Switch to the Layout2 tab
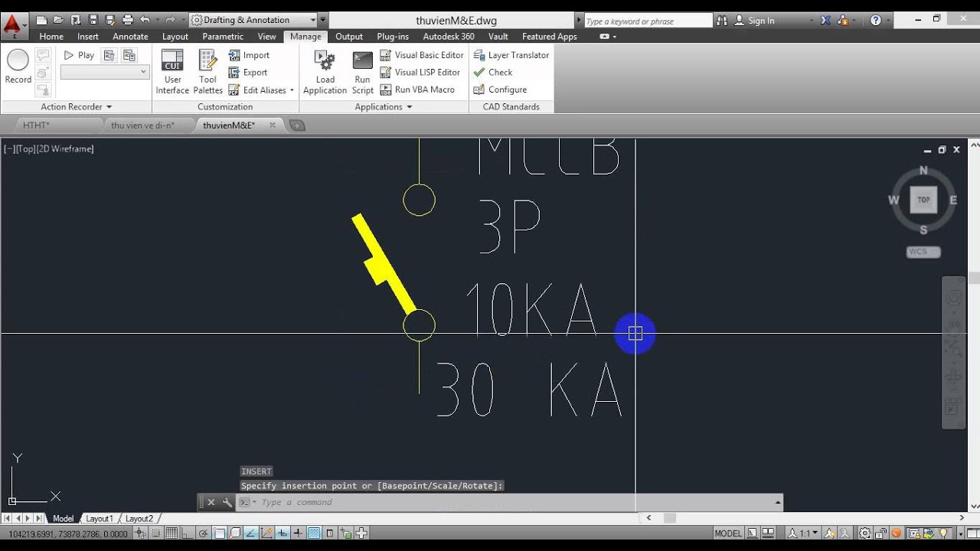 [139, 519]
